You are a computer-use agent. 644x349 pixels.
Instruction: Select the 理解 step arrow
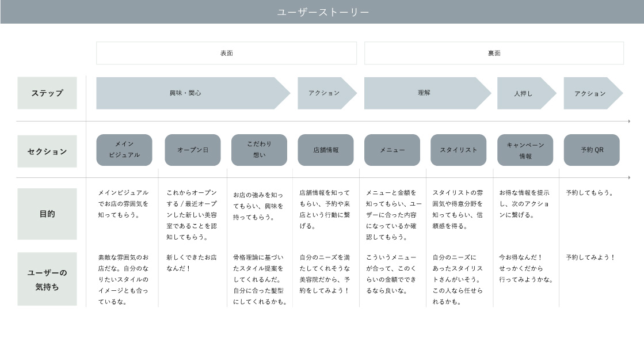coord(424,93)
